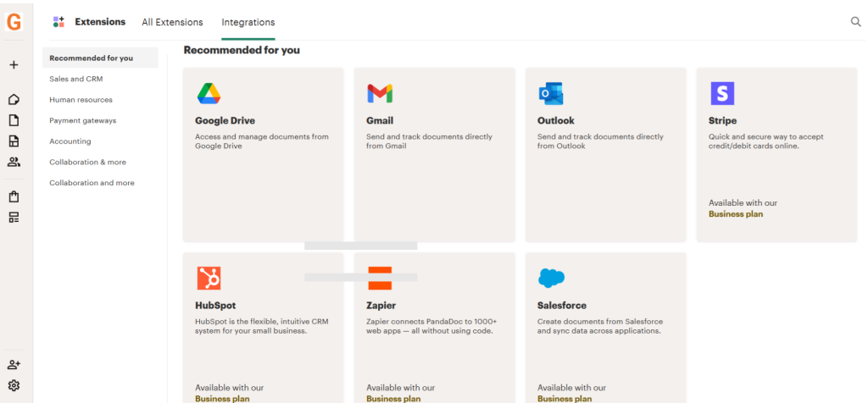Click the Outlook card title
The height and width of the screenshot is (403, 868).
pyautogui.click(x=556, y=120)
